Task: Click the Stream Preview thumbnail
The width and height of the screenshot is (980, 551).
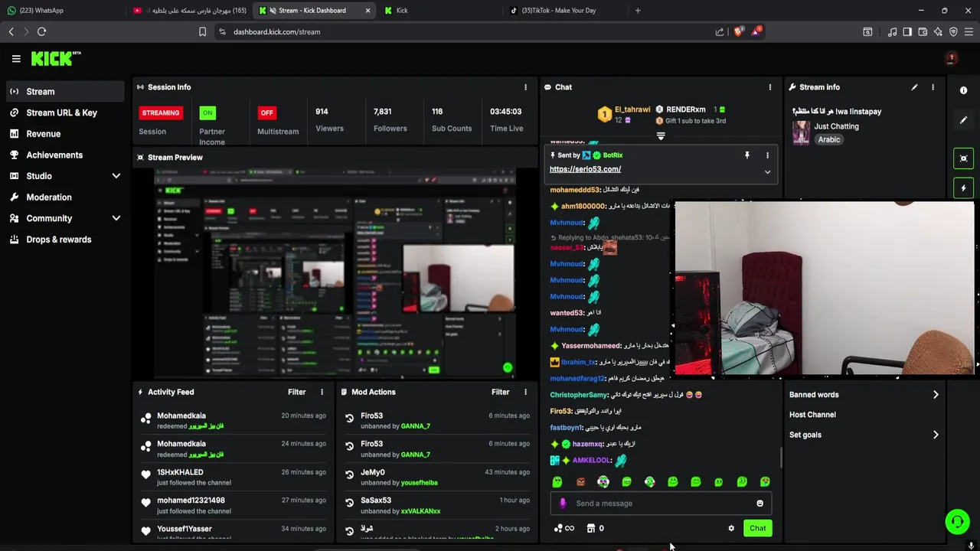Action: click(x=335, y=273)
